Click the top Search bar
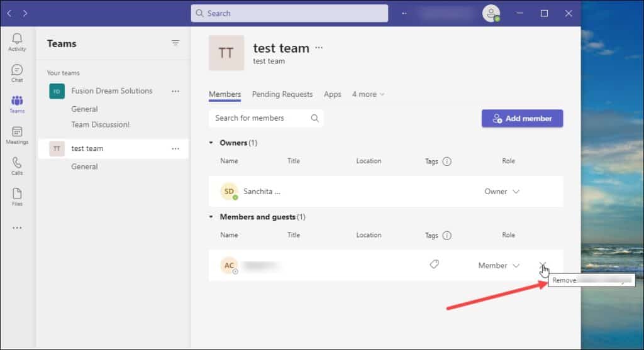This screenshot has height=350, width=644. coord(289,13)
